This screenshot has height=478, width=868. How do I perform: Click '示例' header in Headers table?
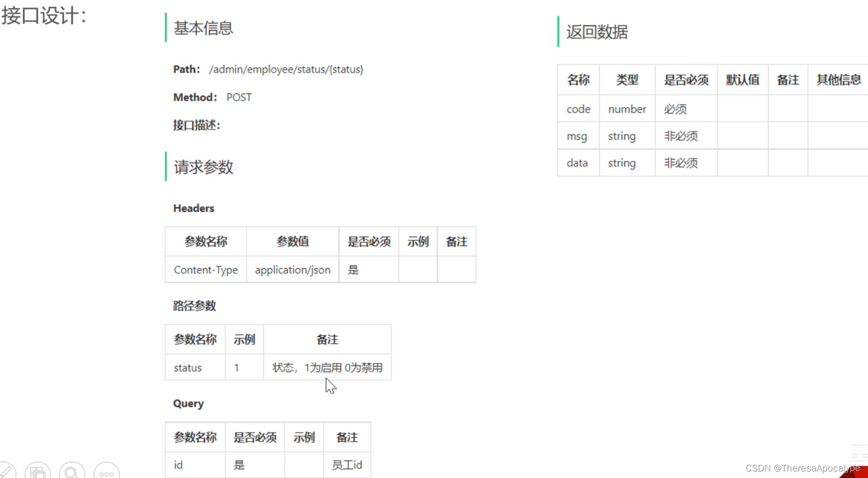418,242
